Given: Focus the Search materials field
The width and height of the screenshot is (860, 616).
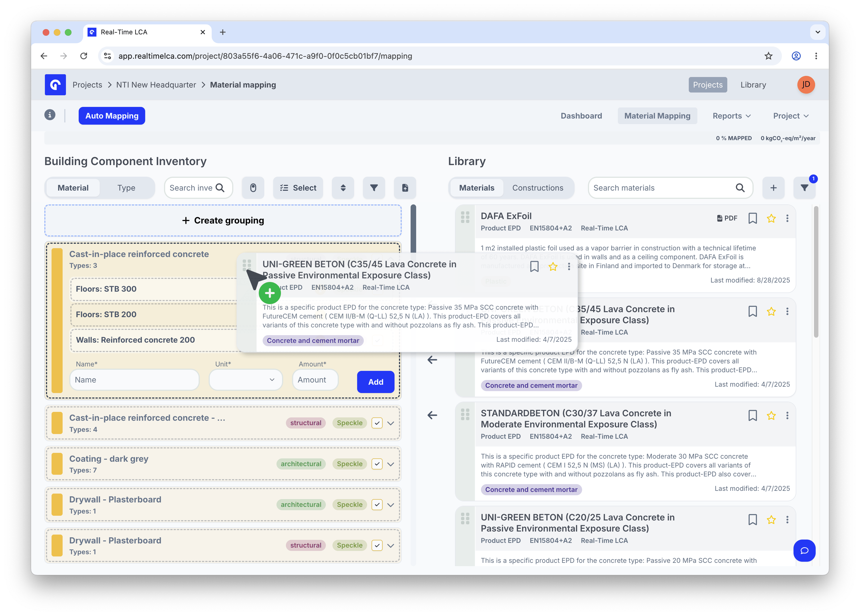Looking at the screenshot, I should [670, 188].
